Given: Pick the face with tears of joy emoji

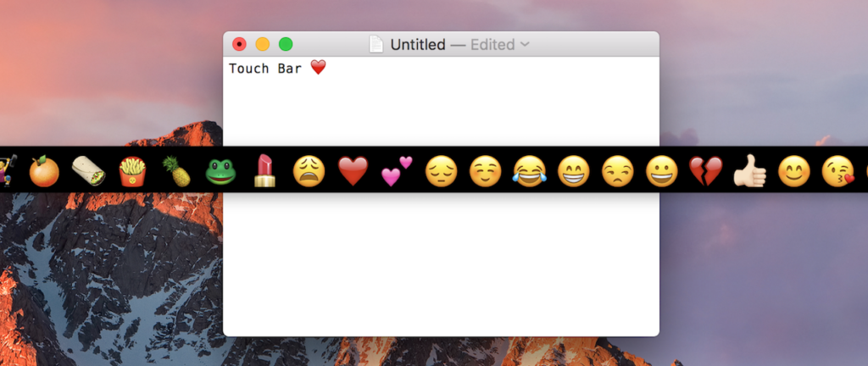Looking at the screenshot, I should point(529,171).
